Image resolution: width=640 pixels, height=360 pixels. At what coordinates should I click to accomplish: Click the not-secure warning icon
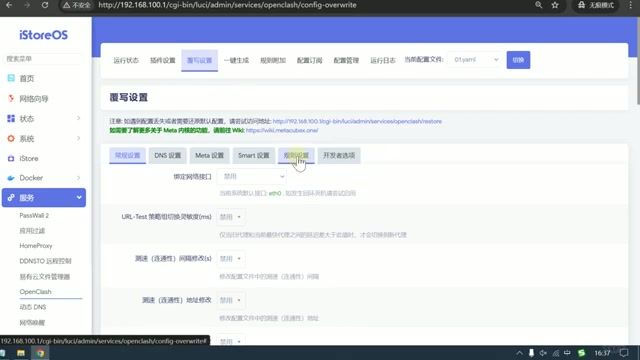coord(67,5)
